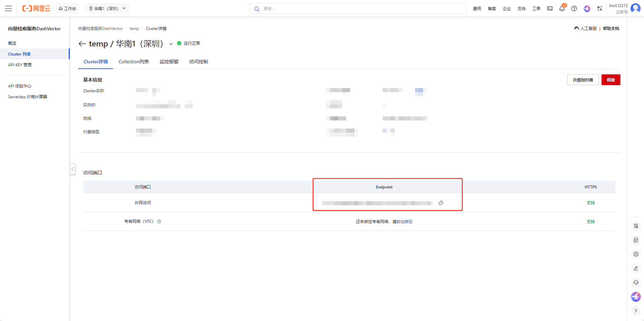
Task: Copy the Endpoint address
Action: [441, 203]
